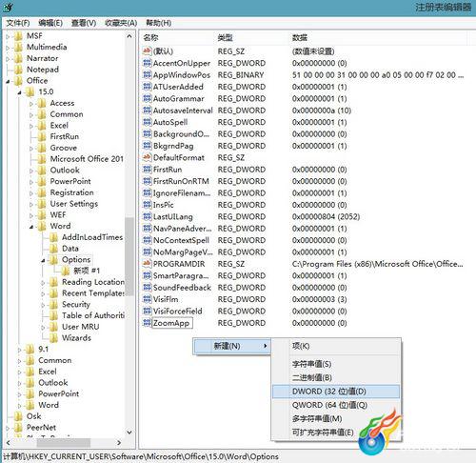Collapse the 15.0 tree node
476x463 pixels.
[x=20, y=92]
